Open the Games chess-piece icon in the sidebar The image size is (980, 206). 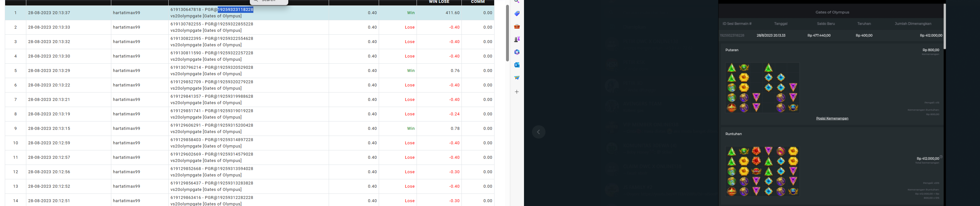pyautogui.click(x=517, y=39)
